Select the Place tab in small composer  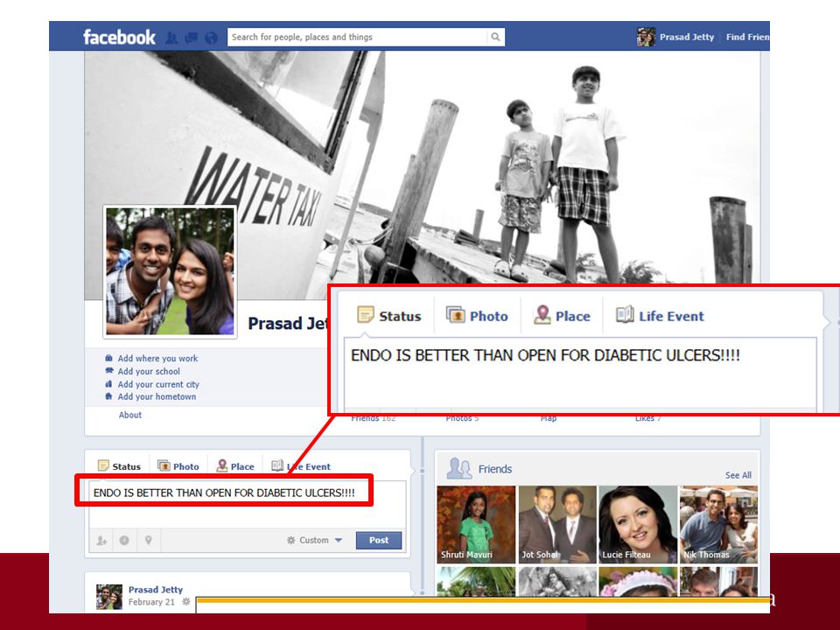point(235,466)
